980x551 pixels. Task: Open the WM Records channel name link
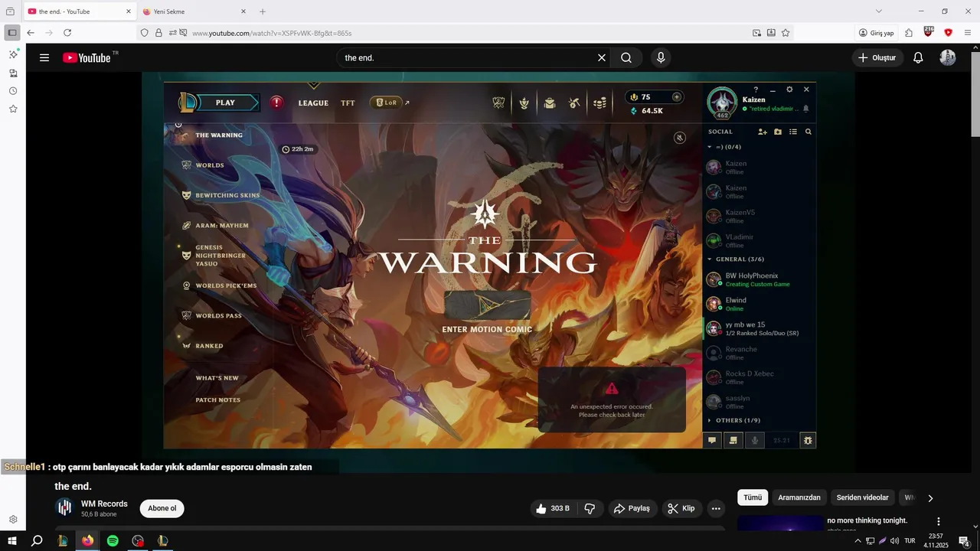coord(104,504)
